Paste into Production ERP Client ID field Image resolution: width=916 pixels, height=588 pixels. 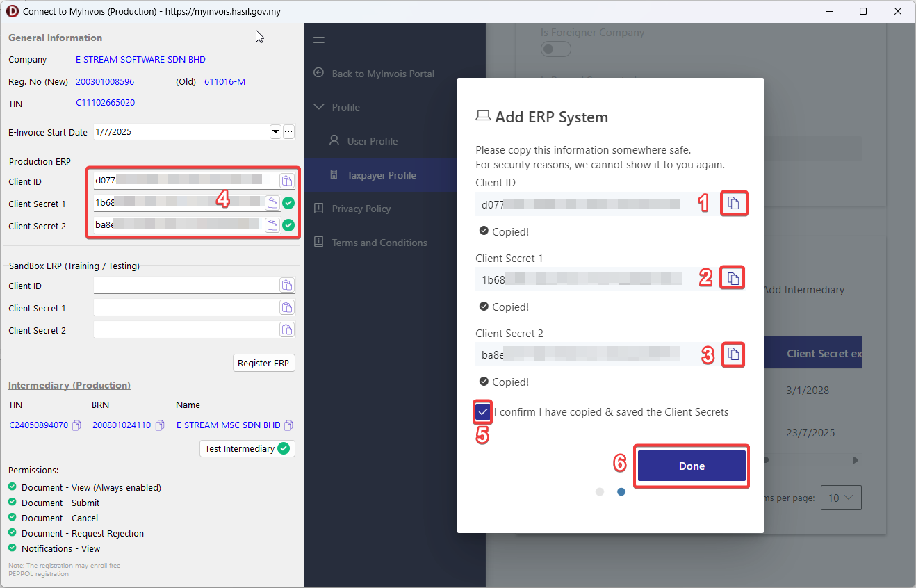(286, 181)
